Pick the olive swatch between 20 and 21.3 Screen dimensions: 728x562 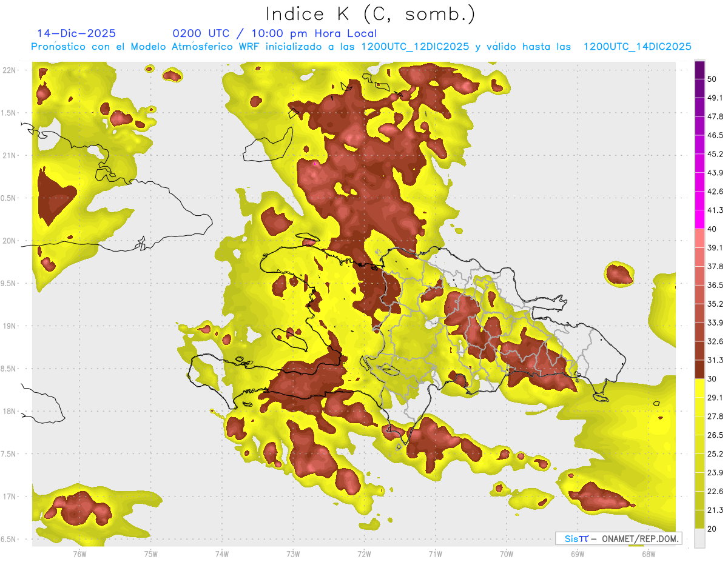(x=700, y=520)
